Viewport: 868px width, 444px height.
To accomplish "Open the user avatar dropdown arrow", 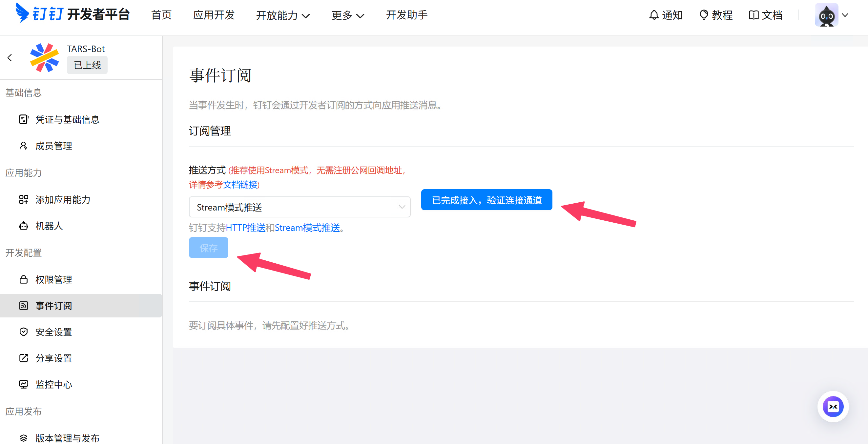I will 845,15.
